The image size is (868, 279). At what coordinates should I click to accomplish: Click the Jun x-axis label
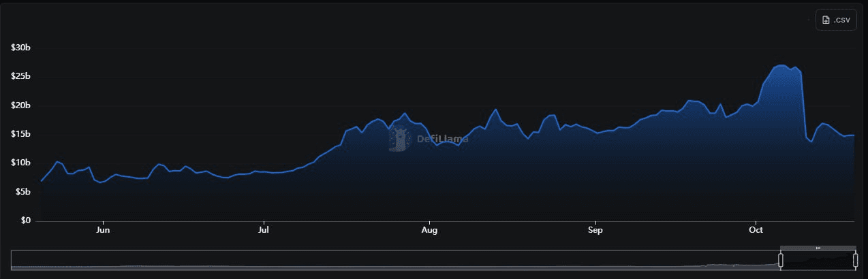pyautogui.click(x=103, y=231)
